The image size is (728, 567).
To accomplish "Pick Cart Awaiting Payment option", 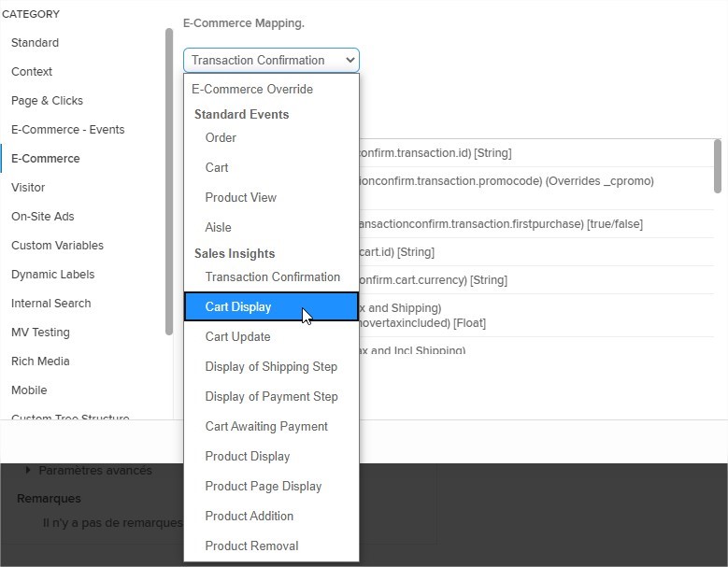I will 266,427.
